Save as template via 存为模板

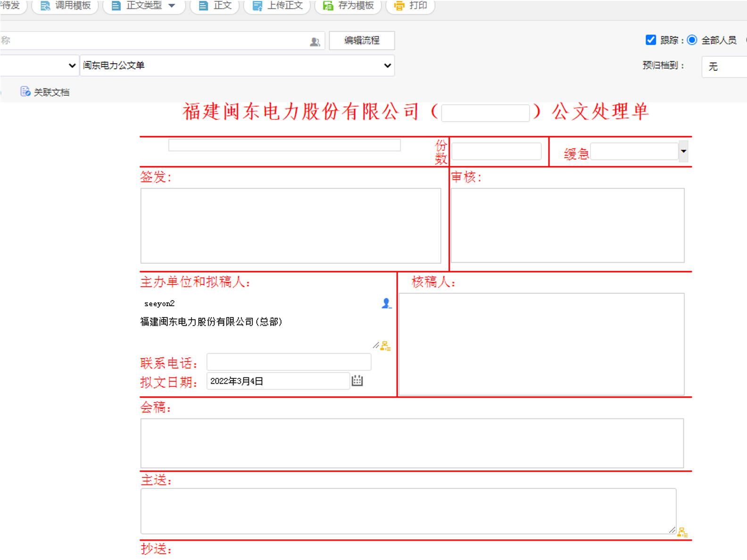coord(348,6)
